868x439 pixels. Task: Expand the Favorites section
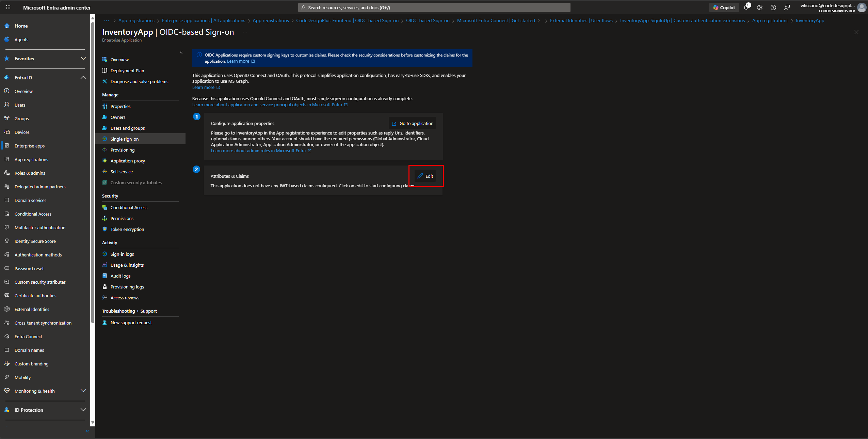point(83,59)
